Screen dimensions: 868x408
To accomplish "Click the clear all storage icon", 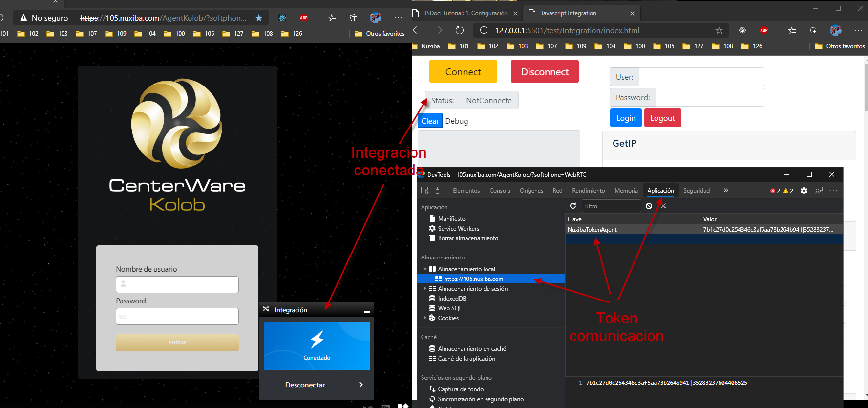I will pyautogui.click(x=649, y=206).
